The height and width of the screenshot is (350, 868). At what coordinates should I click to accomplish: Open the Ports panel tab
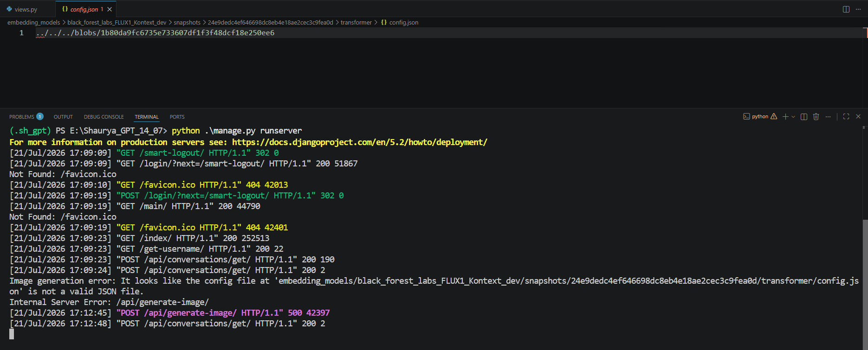pos(177,117)
